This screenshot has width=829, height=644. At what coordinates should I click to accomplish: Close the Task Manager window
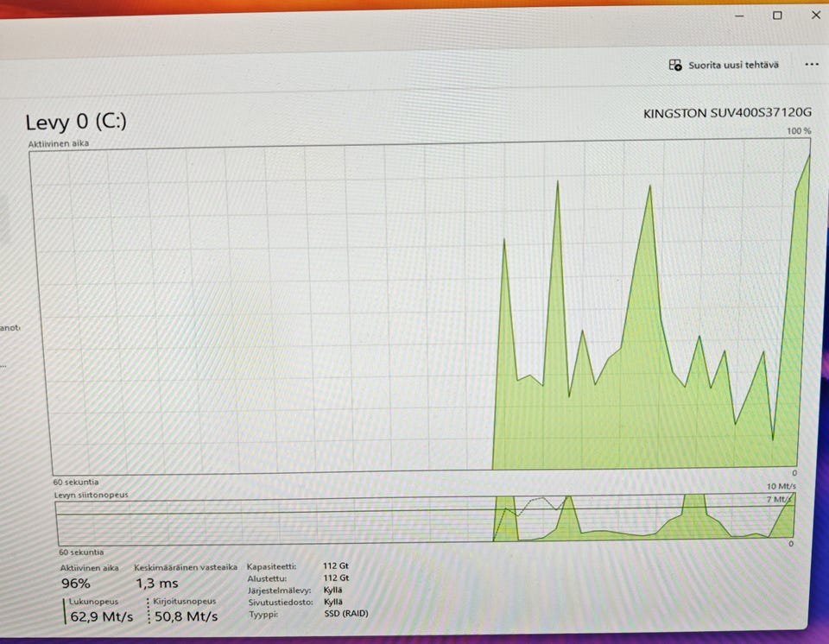pos(816,15)
